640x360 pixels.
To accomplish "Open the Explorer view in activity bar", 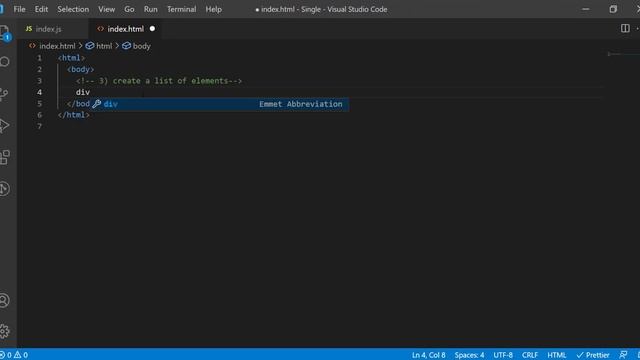I will click(x=4, y=32).
